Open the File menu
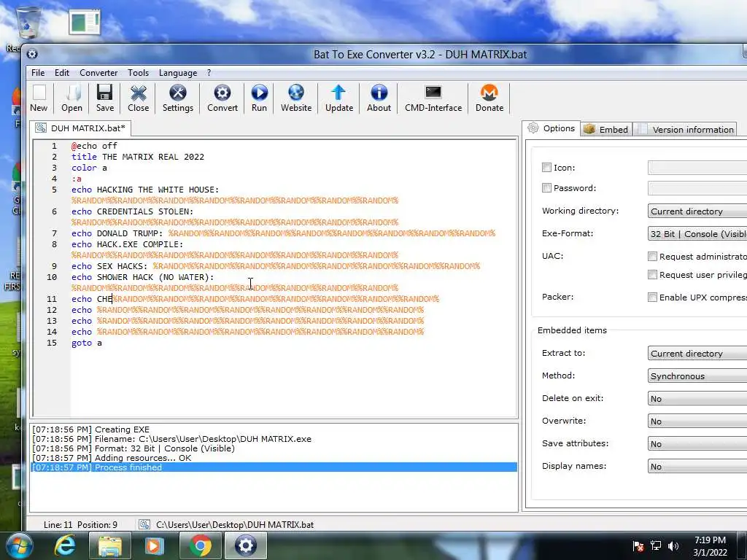This screenshot has height=560, width=747. [x=38, y=72]
